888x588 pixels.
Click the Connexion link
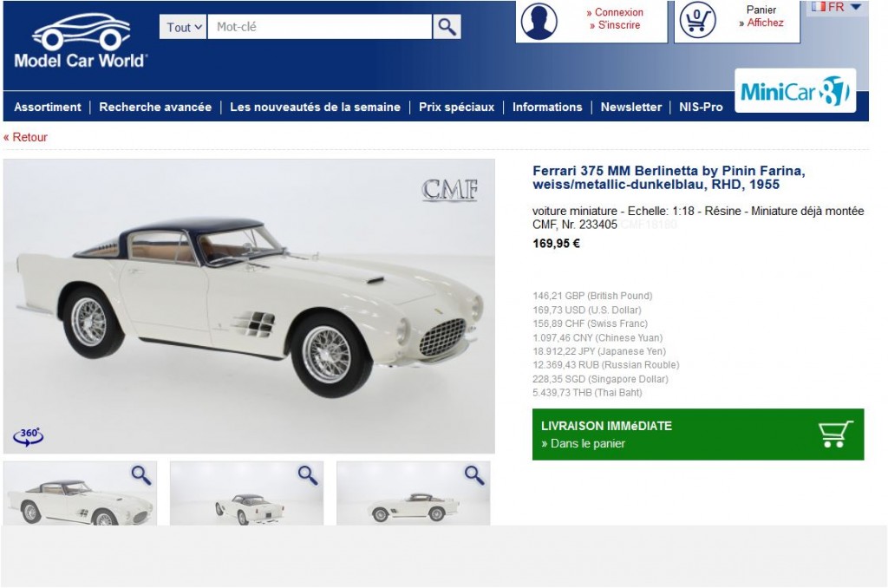tap(615, 12)
